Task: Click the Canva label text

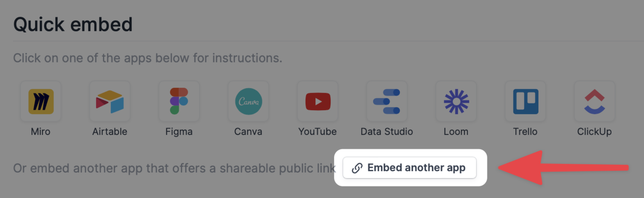Action: coord(248,131)
